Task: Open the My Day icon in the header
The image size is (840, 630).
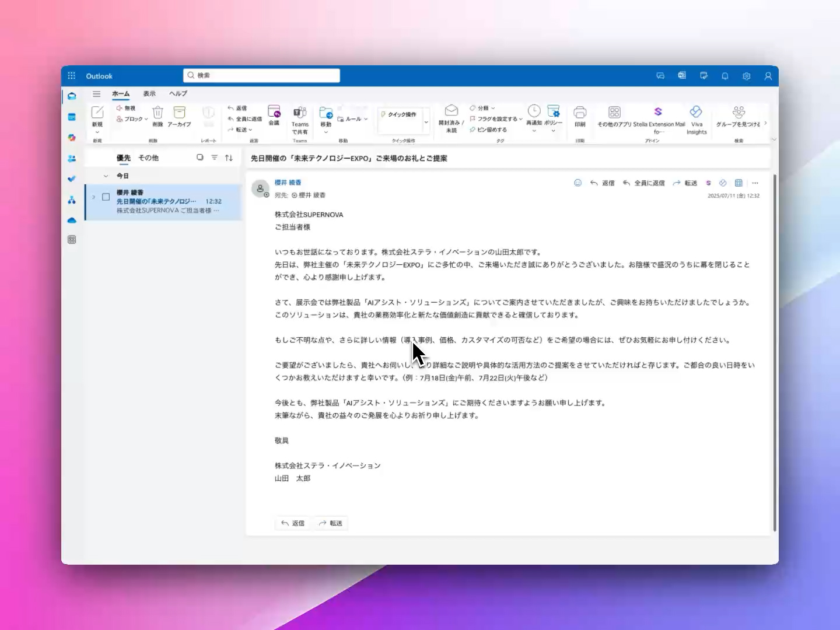Action: 703,76
